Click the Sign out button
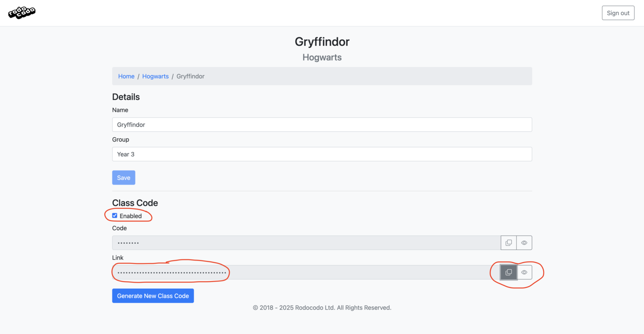Screen dimensions: 644x334 click(618, 13)
